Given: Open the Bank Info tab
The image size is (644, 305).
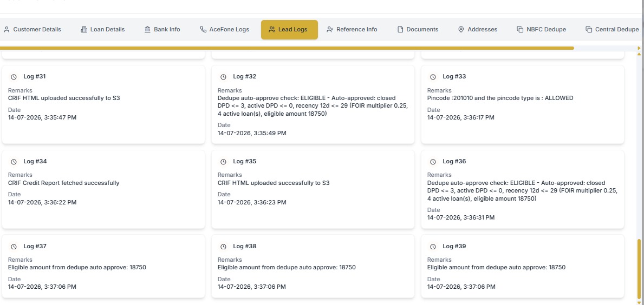Looking at the screenshot, I should (162, 30).
